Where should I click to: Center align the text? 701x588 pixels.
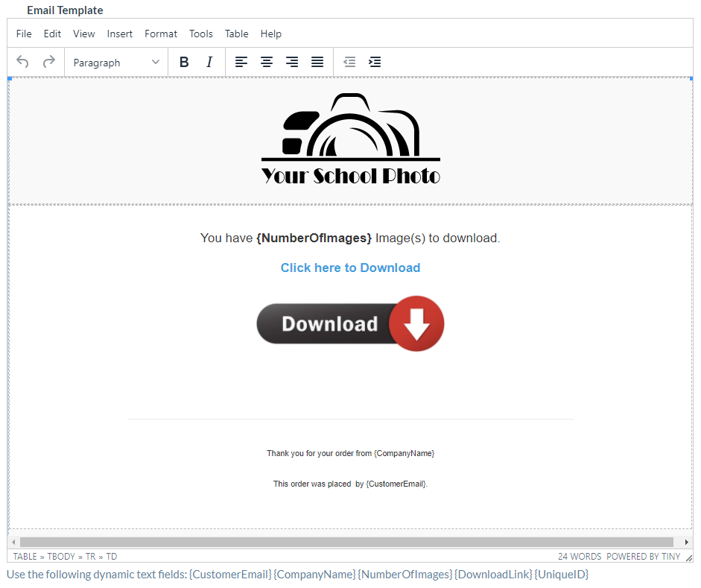point(267,63)
